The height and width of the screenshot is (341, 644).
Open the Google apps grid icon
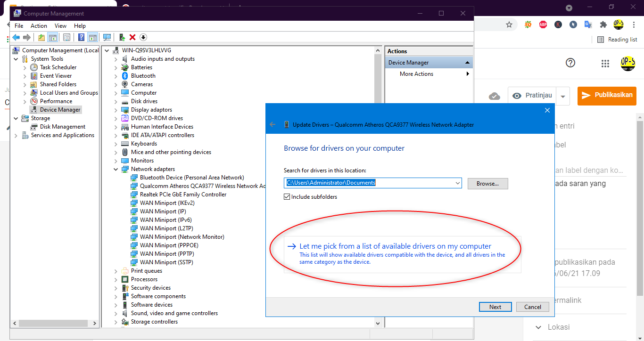pyautogui.click(x=605, y=63)
